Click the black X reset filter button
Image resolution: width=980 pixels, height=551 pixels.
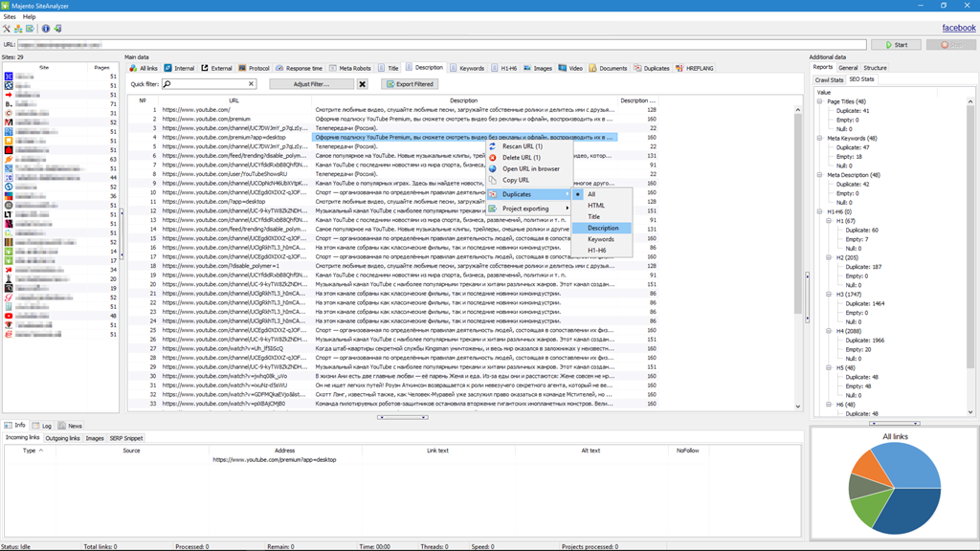click(363, 84)
